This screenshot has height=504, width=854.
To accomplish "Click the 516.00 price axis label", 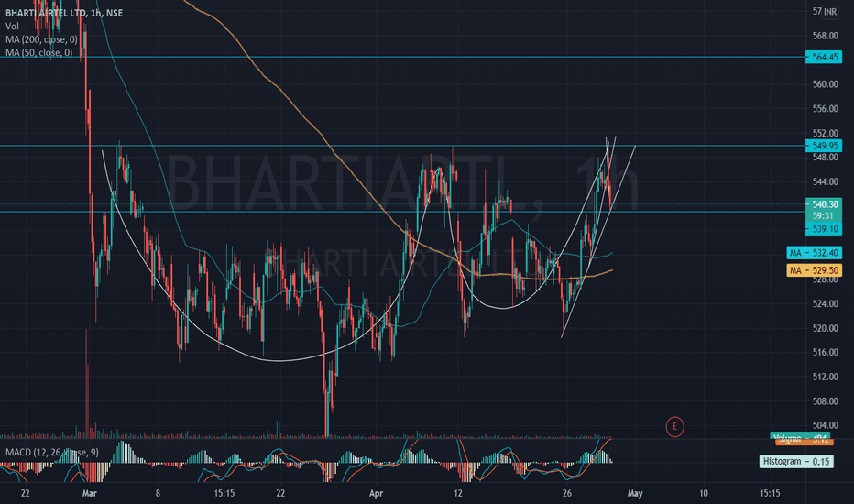I will [825, 353].
